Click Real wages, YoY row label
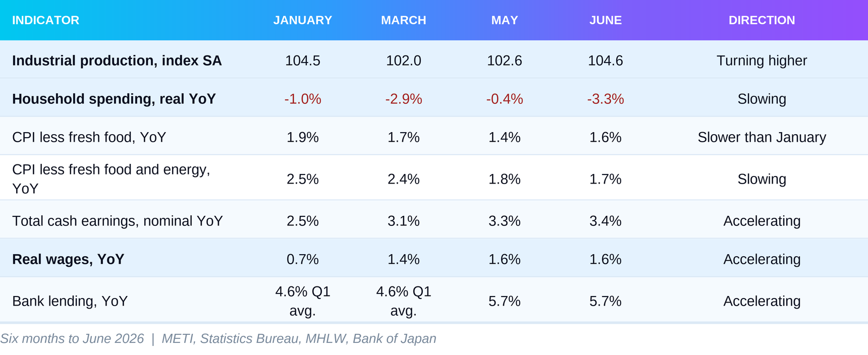Screen dimensions: 868x355 [x=68, y=259]
